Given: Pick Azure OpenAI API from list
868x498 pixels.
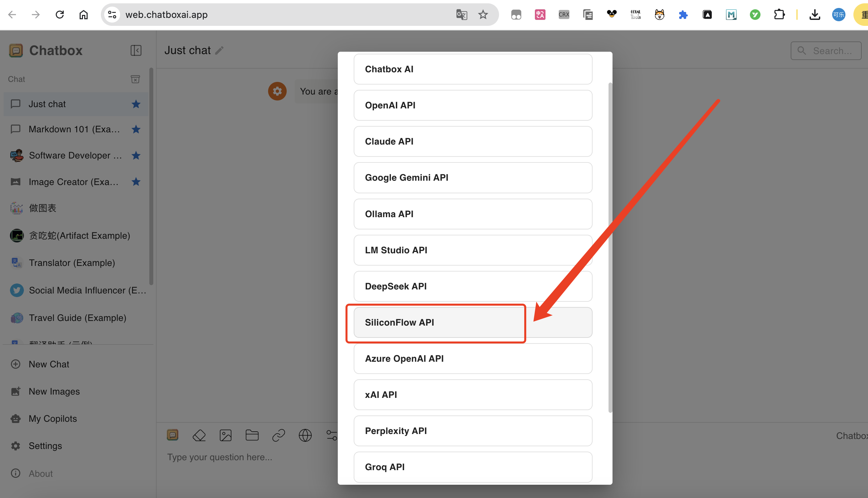Looking at the screenshot, I should point(473,359).
